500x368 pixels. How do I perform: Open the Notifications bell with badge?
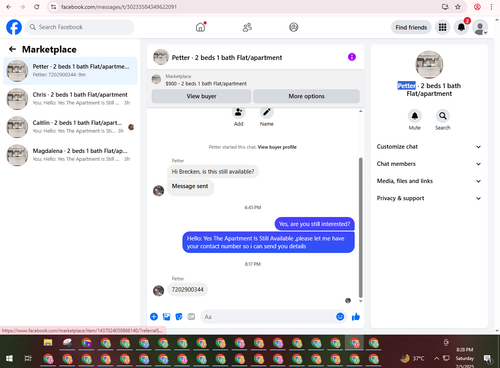461,27
